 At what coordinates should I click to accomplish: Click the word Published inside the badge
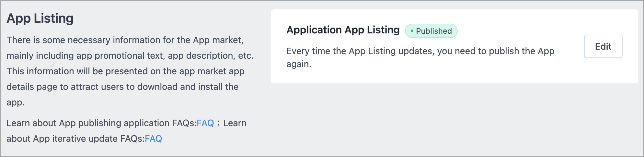[434, 31]
